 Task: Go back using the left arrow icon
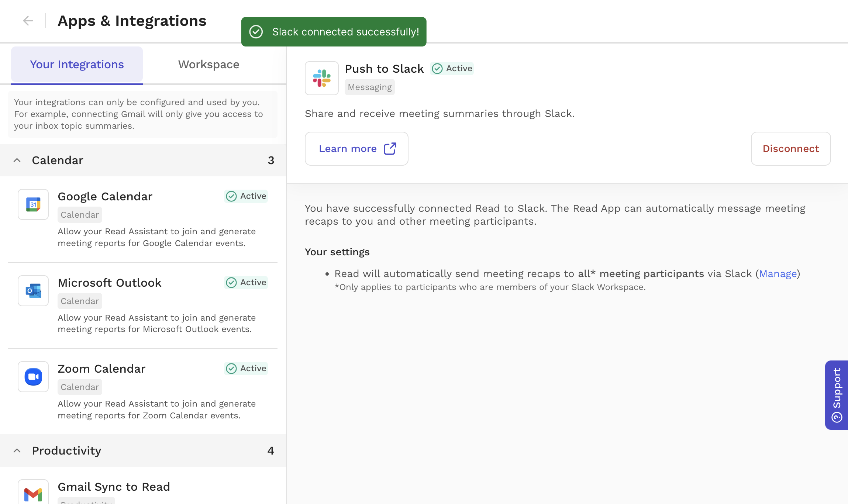(x=28, y=21)
